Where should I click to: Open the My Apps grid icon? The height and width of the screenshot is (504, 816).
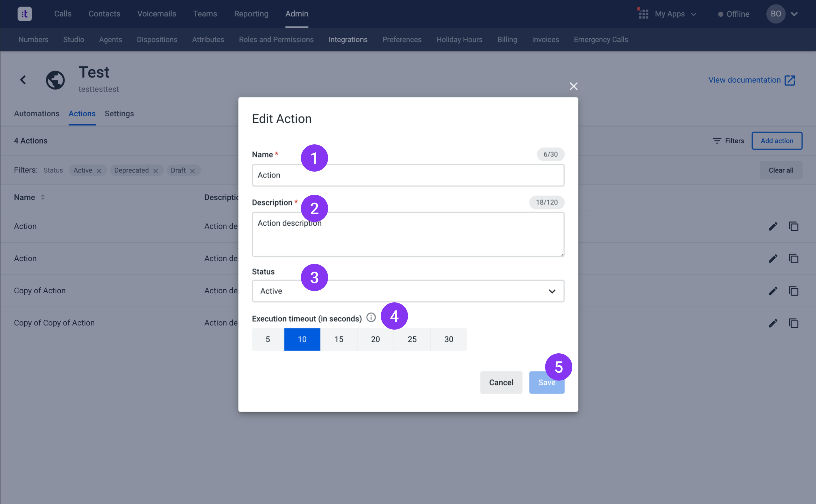(643, 14)
